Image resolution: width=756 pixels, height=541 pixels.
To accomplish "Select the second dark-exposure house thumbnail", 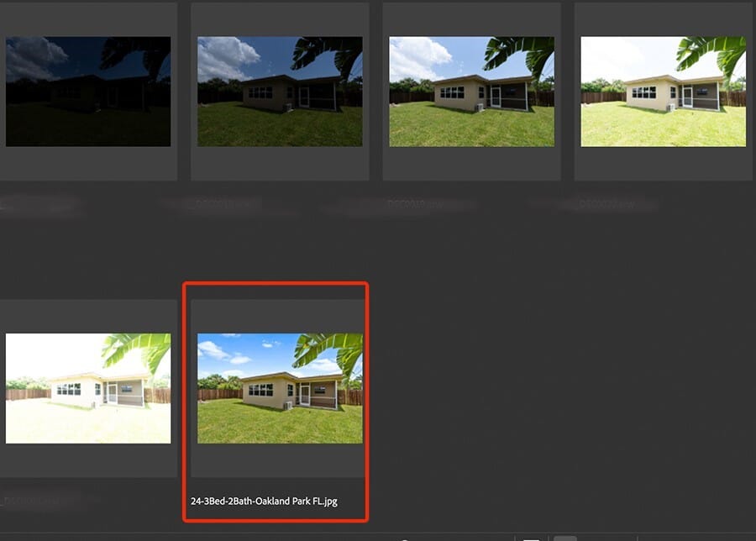I will coord(280,91).
